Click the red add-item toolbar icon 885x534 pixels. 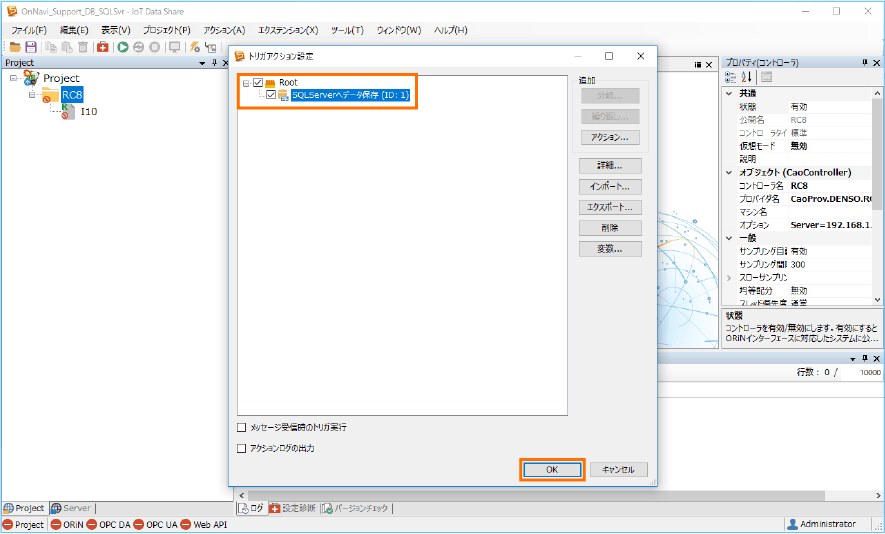(x=103, y=47)
